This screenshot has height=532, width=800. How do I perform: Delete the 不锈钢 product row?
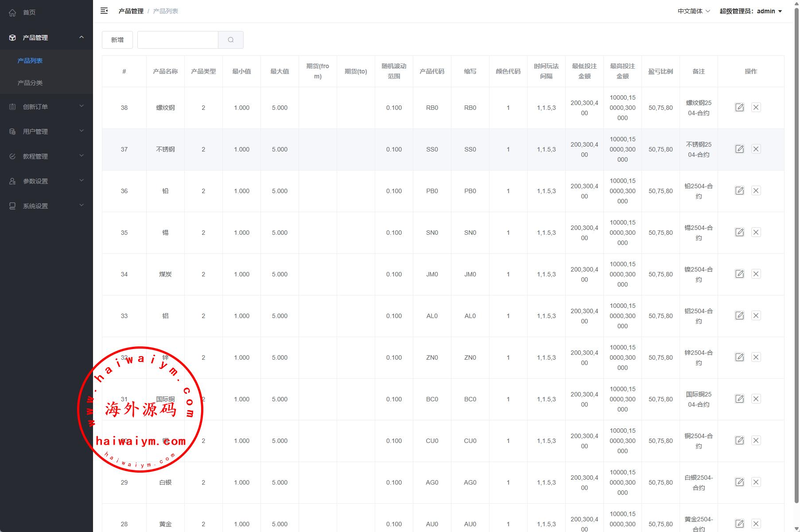(x=756, y=149)
